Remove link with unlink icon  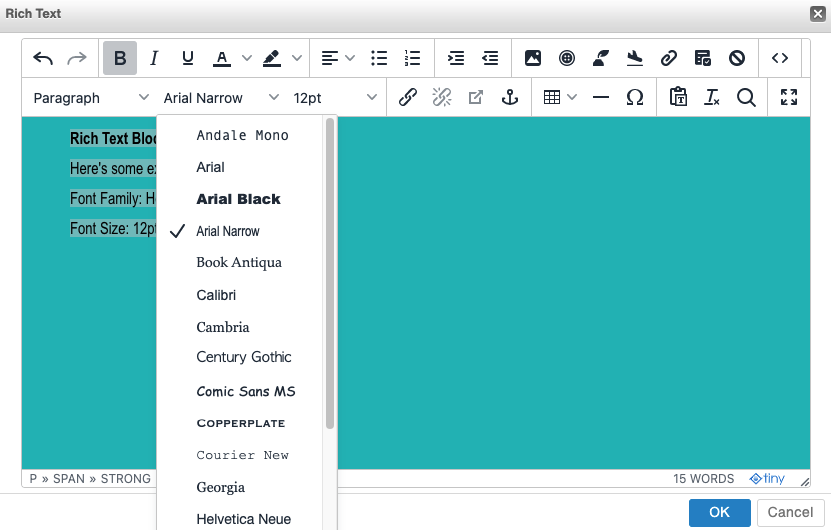(x=441, y=98)
